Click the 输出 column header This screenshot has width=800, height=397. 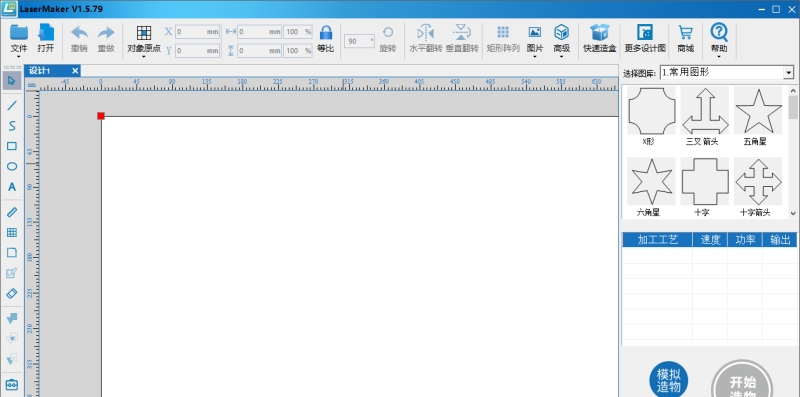[x=780, y=240]
